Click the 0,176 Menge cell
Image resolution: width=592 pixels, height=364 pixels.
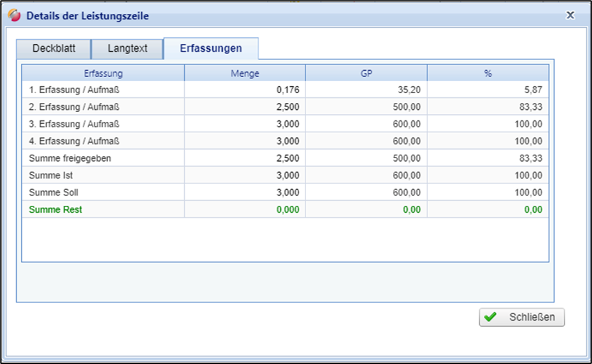[x=288, y=90]
